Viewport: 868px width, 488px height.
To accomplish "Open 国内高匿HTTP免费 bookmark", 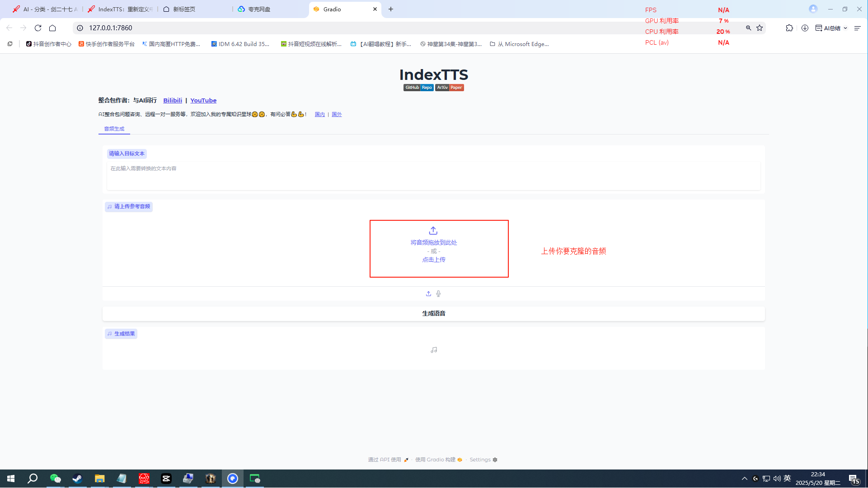I will click(171, 44).
